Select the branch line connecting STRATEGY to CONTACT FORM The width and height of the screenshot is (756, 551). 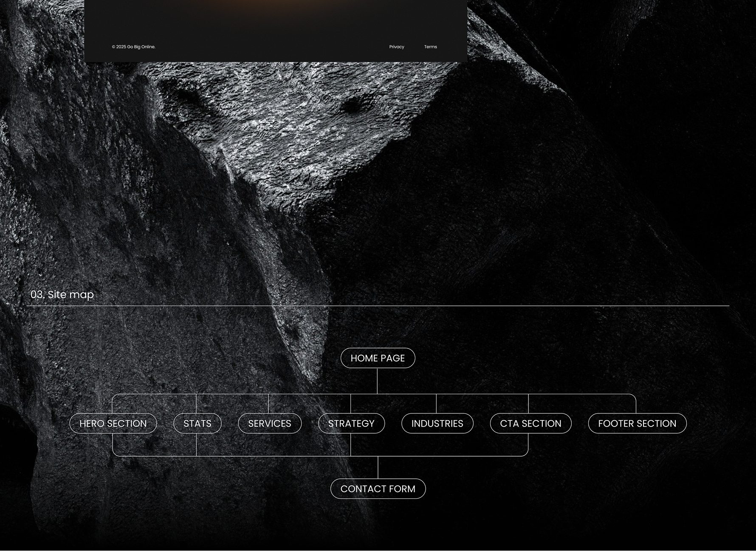coord(351,444)
